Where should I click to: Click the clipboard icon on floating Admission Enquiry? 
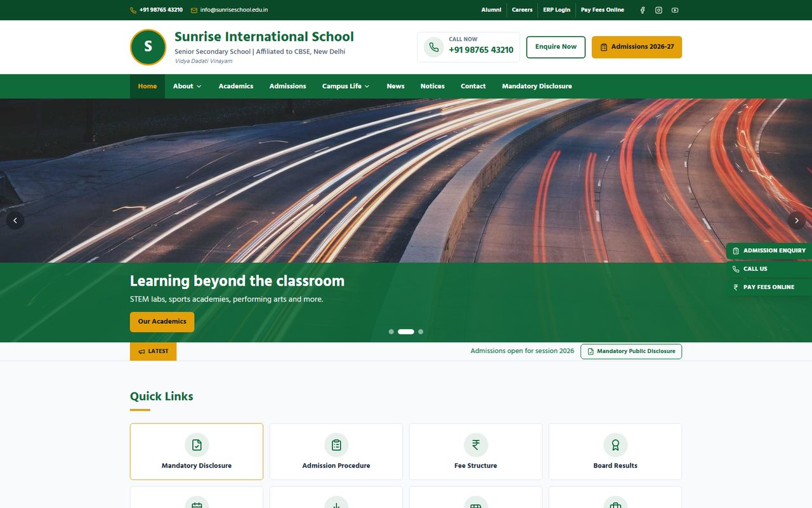[736, 251]
